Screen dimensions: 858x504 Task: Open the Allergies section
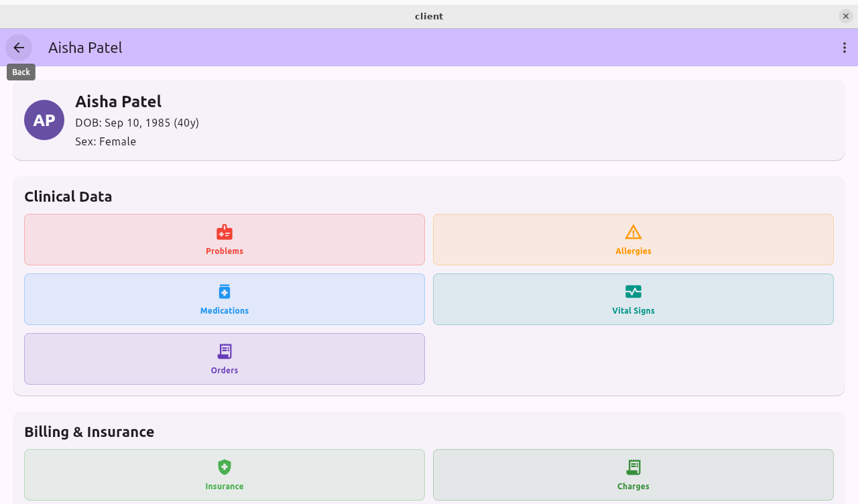click(633, 239)
